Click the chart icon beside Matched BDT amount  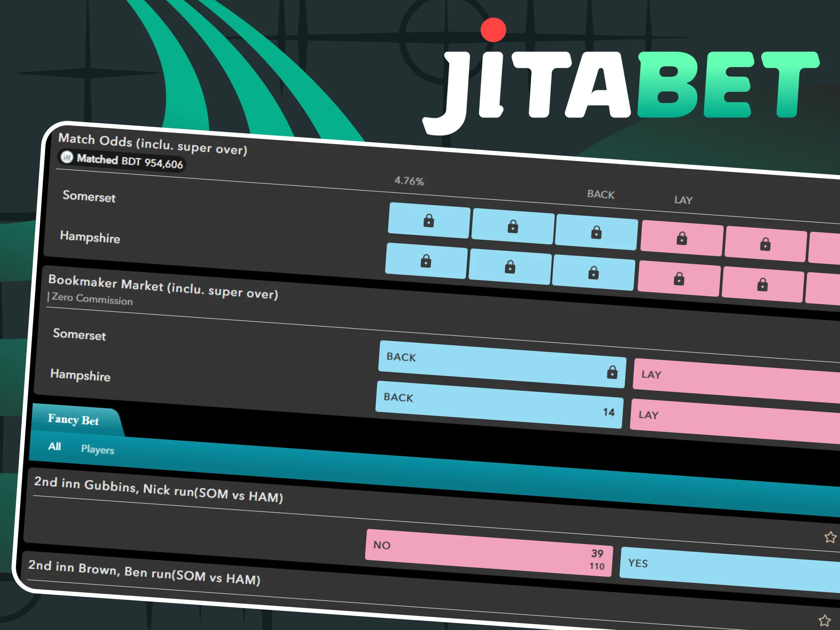[x=66, y=157]
